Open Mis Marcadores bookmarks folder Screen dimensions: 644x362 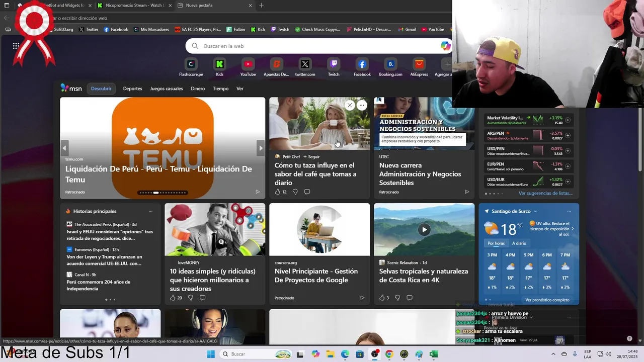tap(151, 29)
